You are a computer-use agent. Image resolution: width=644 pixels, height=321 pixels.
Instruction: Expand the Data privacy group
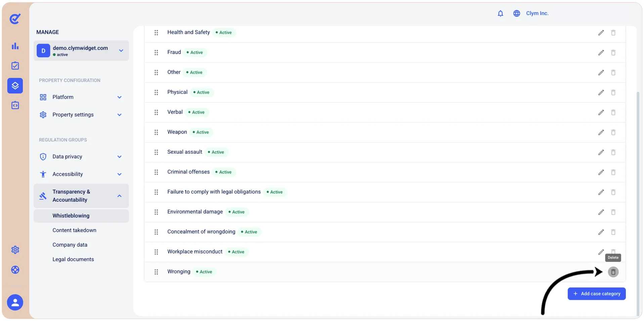point(81,157)
